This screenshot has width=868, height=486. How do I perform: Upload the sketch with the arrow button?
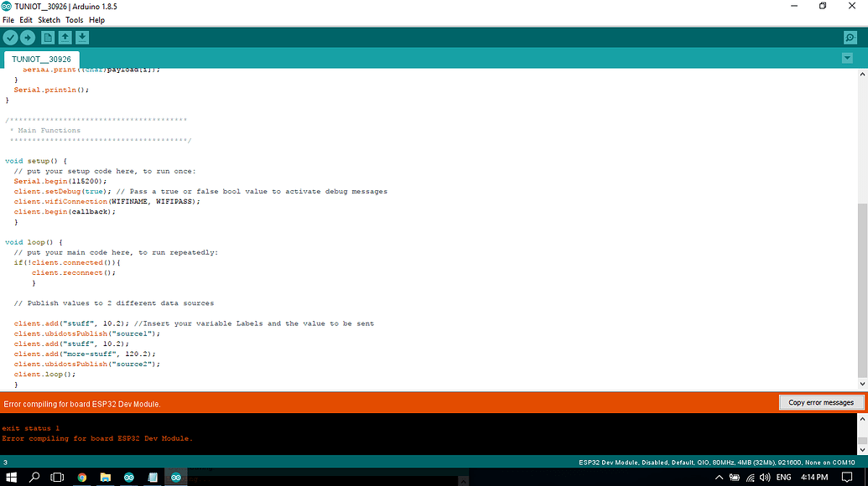(x=28, y=38)
